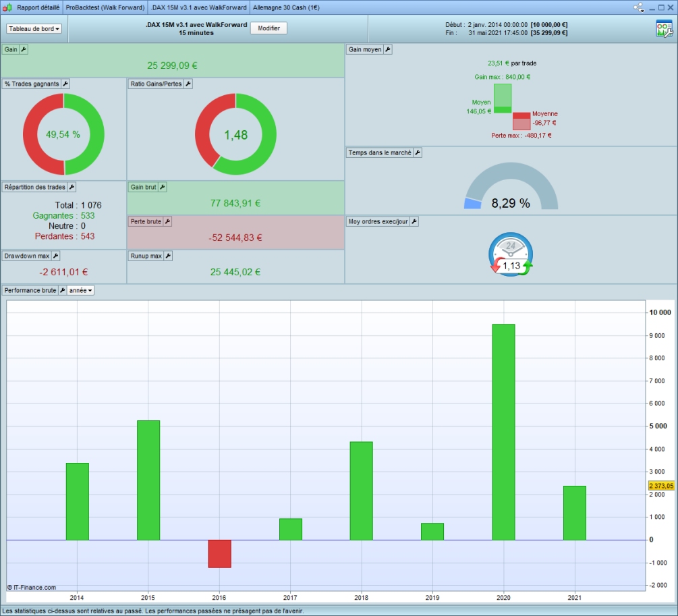The image size is (678, 616).
Task: Click the yellow 2 373,05 axis value marker
Action: [661, 486]
